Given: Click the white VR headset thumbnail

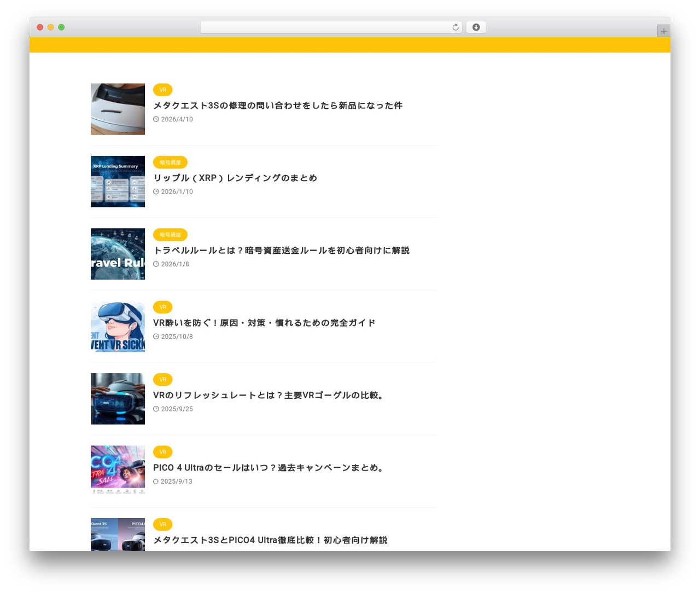Looking at the screenshot, I should [x=118, y=109].
